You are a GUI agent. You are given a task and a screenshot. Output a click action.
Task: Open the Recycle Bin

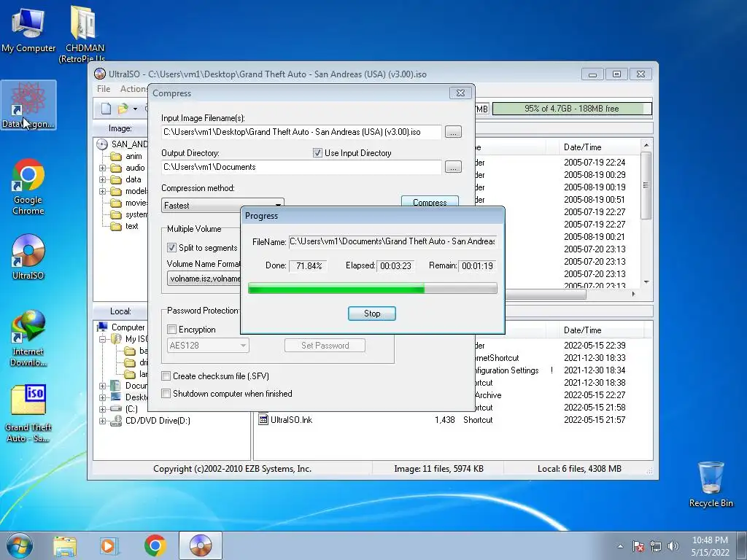711,484
